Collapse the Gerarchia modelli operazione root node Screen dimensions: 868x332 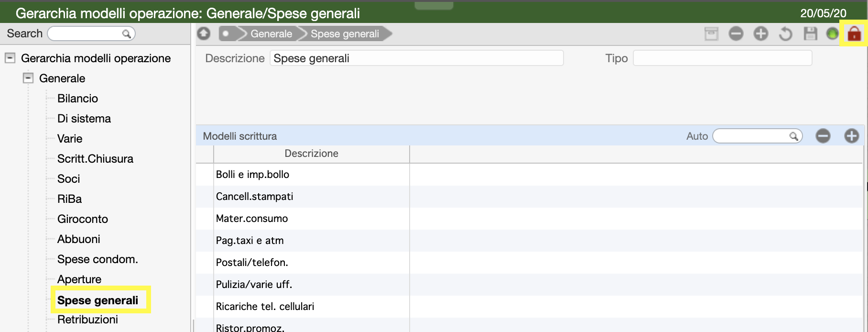pyautogui.click(x=10, y=58)
